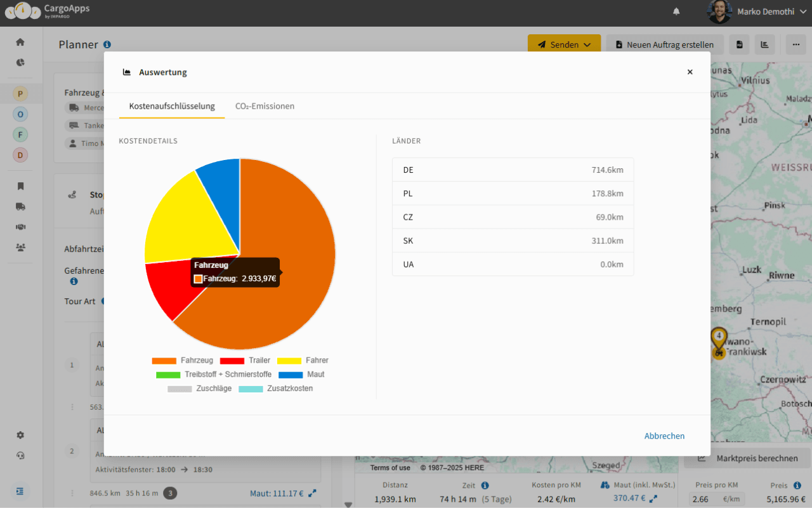Toggle the Fahrzeug legend entry
812x508 pixels.
point(183,360)
